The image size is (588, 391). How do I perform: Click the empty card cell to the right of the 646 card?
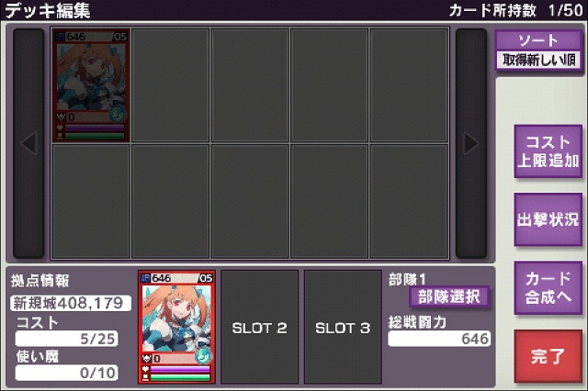click(x=171, y=85)
